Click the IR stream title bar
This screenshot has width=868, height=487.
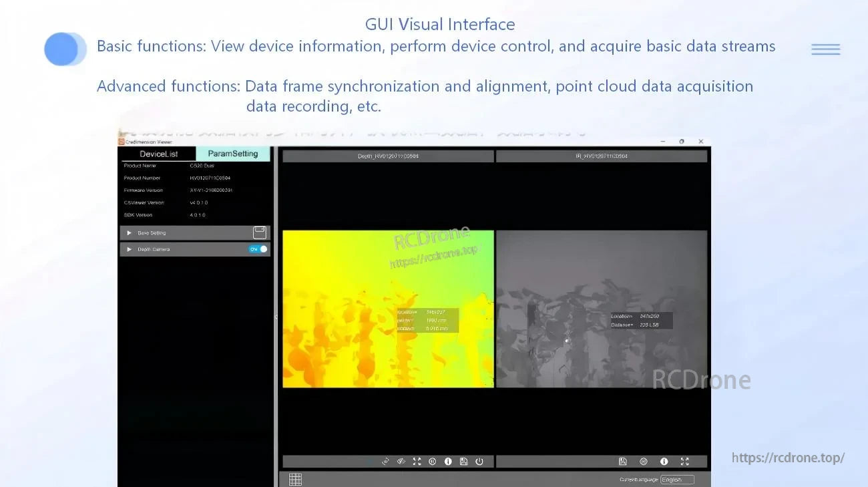602,156
